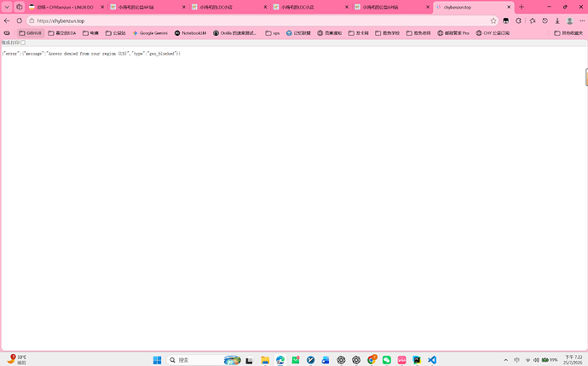
Task: Add this page to favorites star
Action: (493, 21)
